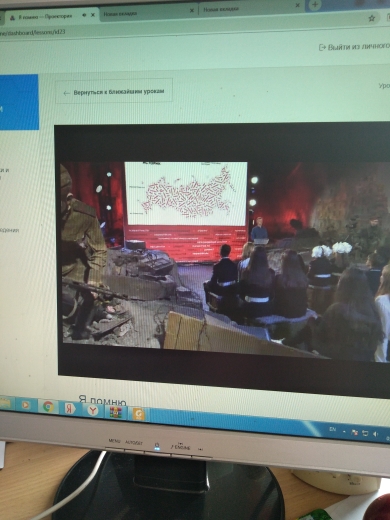Screen dimensions: 390x520
Task: Click Выйти из личного кабинета link
Action: pos(354,47)
